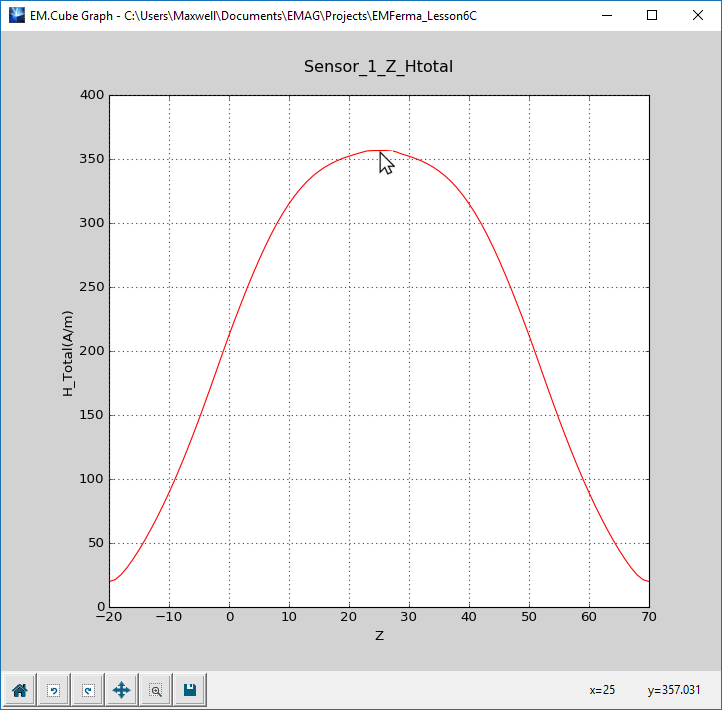
Task: Click the x=25 coordinate readout
Action: pyautogui.click(x=602, y=690)
